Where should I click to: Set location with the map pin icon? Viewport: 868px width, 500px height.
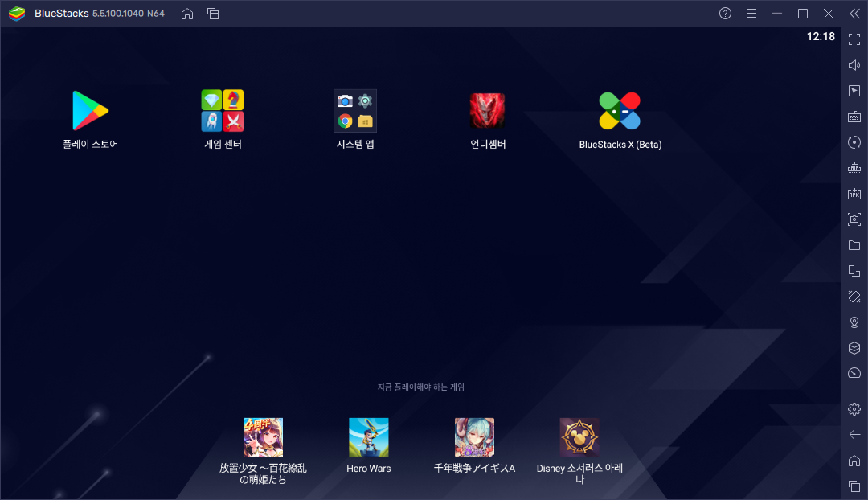[854, 322]
